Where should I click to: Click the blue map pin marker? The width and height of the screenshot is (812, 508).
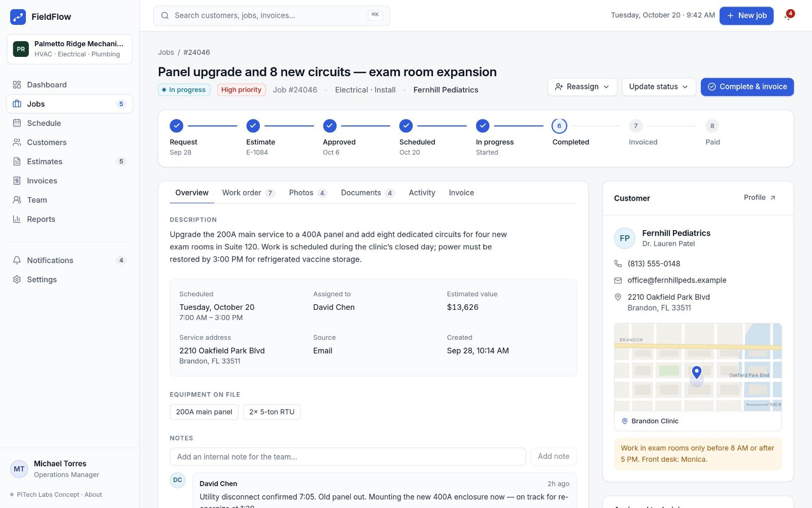click(x=697, y=373)
